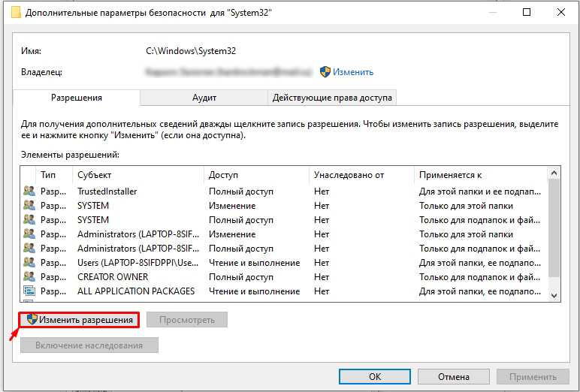This screenshot has width=580, height=392.
Task: Select the SYSTEM entry with Изменение access
Action: (284, 205)
